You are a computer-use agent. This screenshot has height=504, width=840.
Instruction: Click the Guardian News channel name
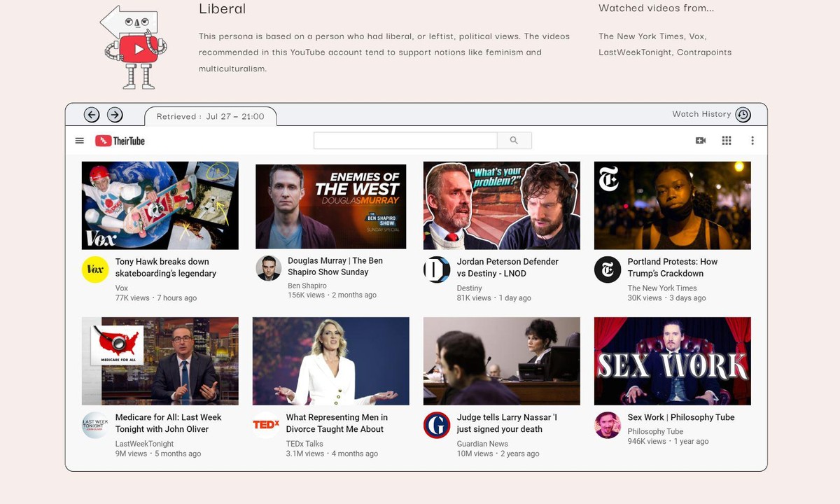coord(482,443)
